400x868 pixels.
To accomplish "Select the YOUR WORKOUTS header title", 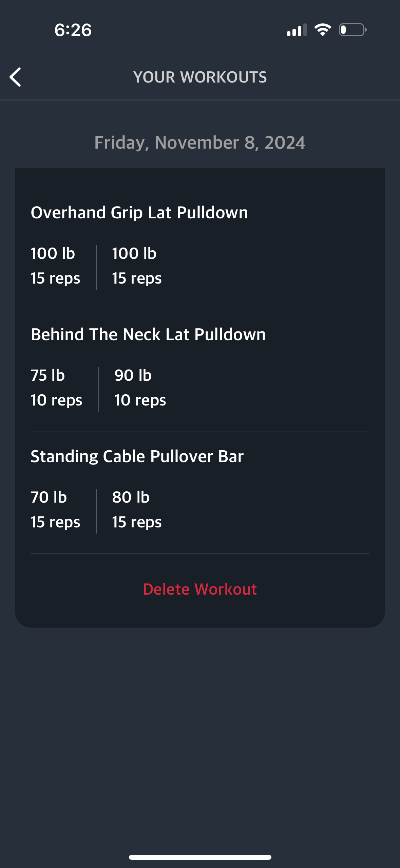I will point(200,77).
